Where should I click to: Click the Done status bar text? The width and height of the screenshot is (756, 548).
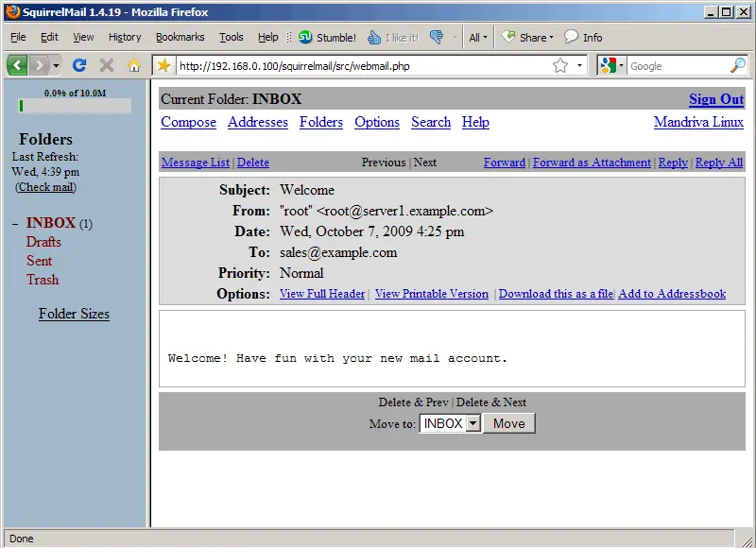click(x=22, y=539)
